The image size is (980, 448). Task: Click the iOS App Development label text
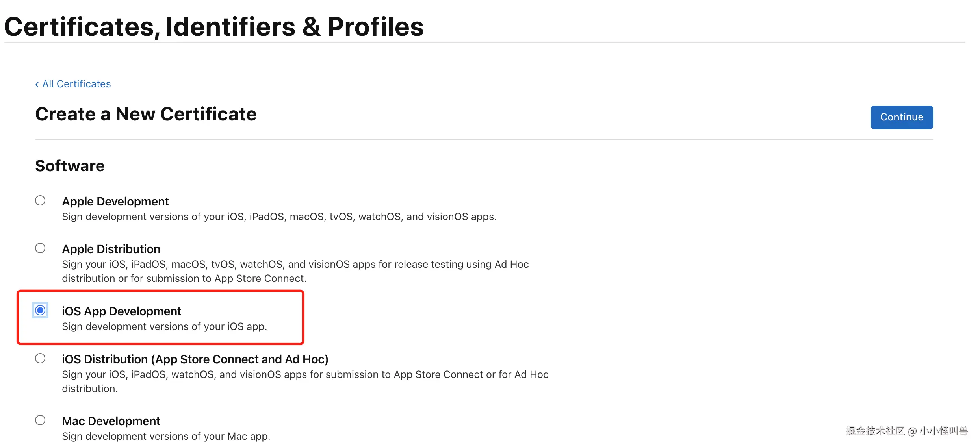[121, 311]
